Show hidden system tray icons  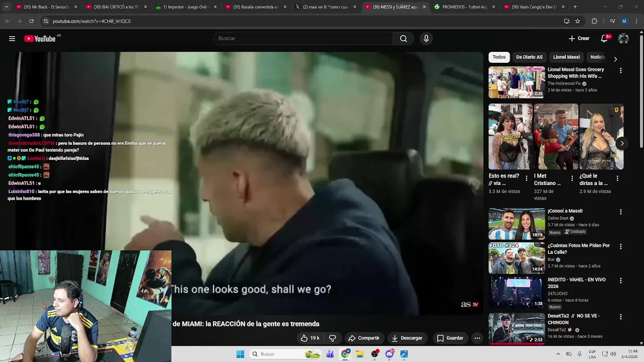557,354
